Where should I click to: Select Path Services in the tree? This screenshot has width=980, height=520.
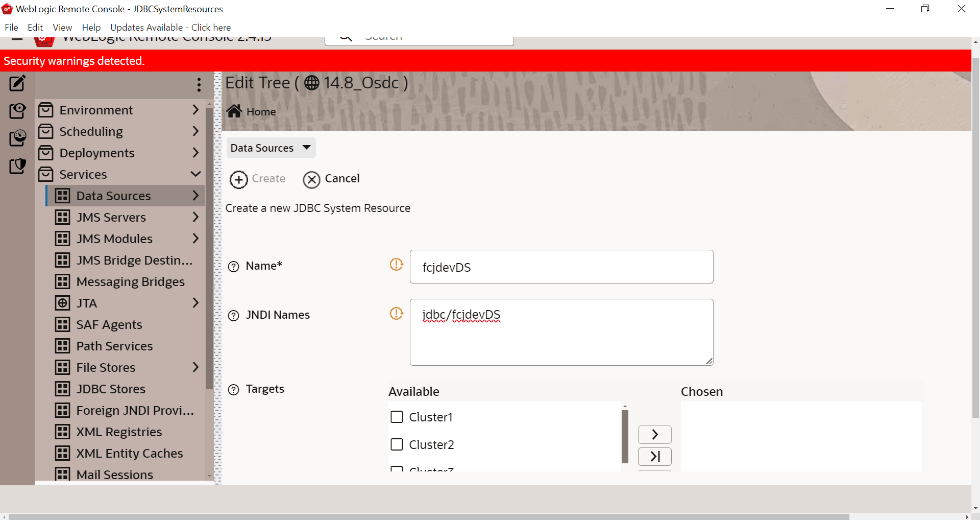[x=114, y=346]
